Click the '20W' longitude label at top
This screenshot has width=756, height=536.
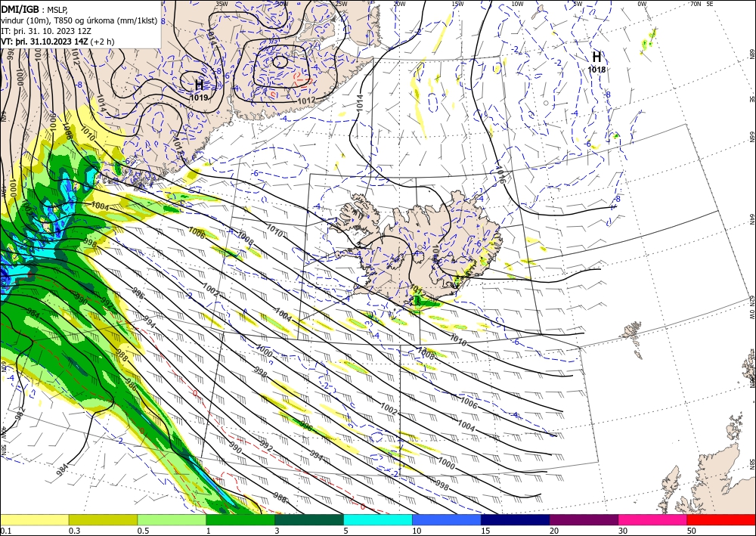pos(398,4)
